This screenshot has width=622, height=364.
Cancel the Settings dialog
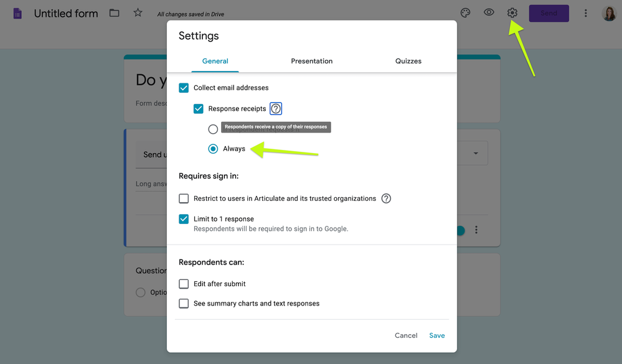point(406,335)
